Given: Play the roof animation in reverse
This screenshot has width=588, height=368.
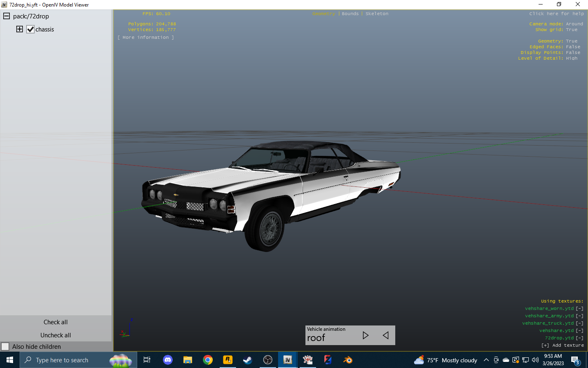Looking at the screenshot, I should point(385,335).
